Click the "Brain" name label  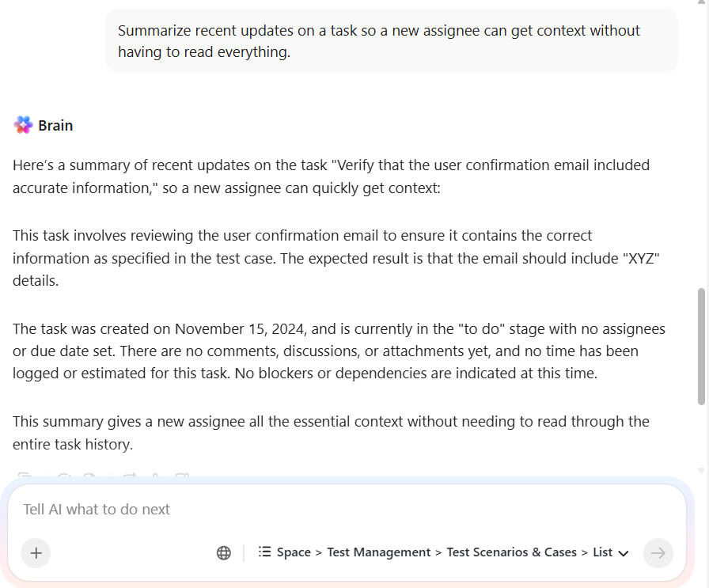click(55, 125)
